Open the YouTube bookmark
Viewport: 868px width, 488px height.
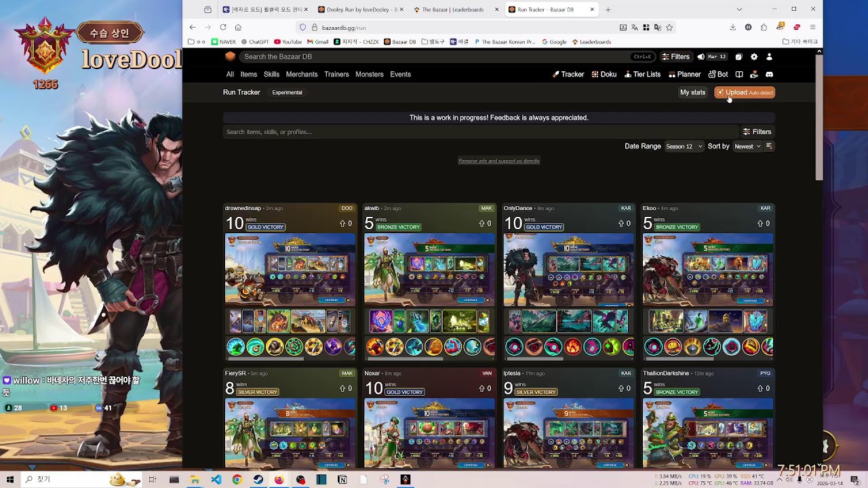point(288,42)
